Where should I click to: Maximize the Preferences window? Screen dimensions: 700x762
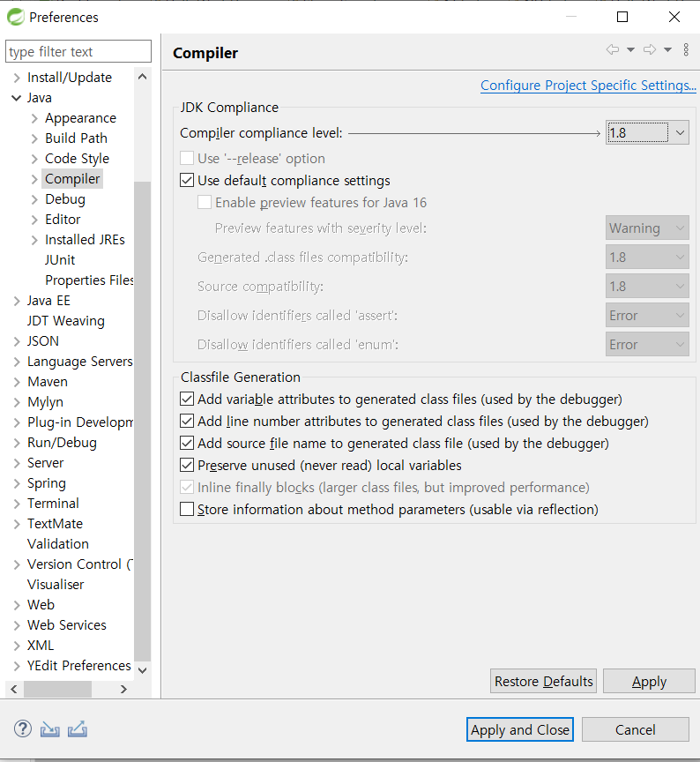[622, 17]
